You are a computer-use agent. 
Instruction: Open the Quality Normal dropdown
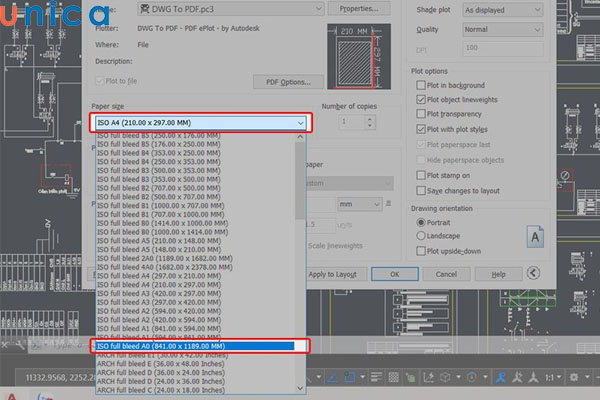(503, 29)
